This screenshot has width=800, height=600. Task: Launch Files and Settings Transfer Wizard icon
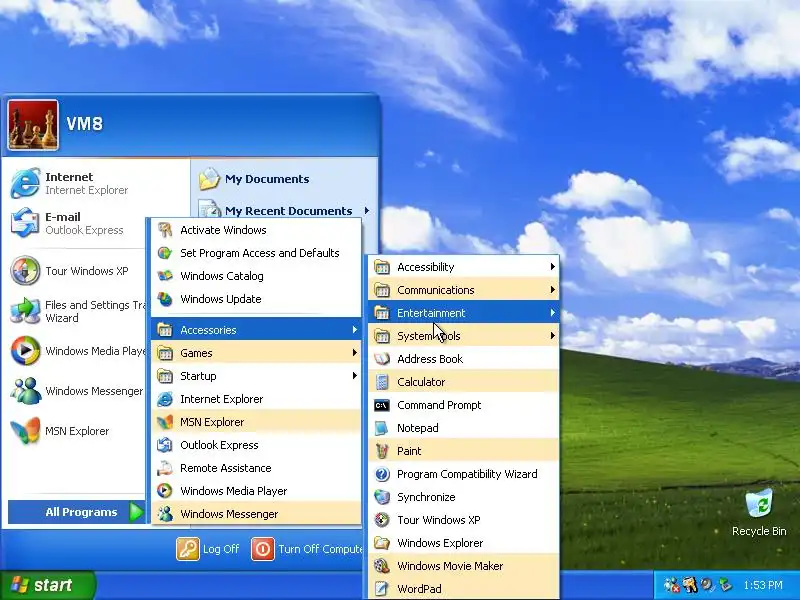pyautogui.click(x=24, y=311)
